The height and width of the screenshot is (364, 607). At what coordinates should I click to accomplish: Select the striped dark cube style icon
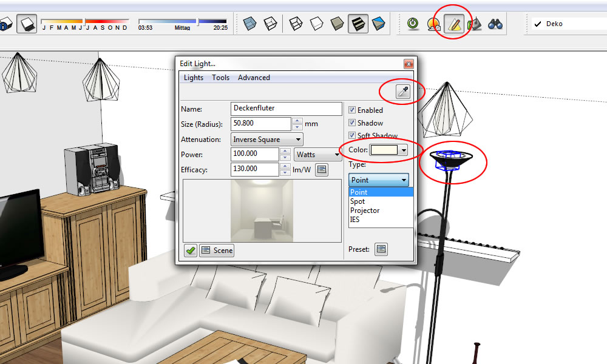coord(358,24)
